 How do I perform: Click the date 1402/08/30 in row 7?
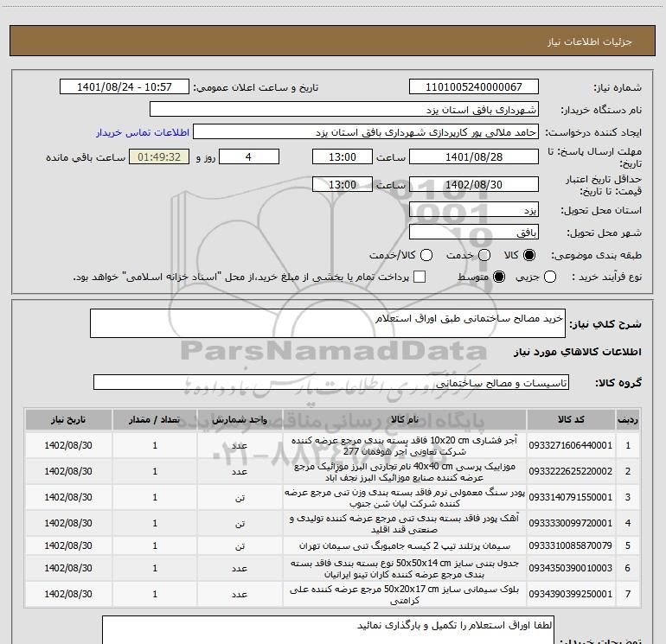tap(68, 594)
